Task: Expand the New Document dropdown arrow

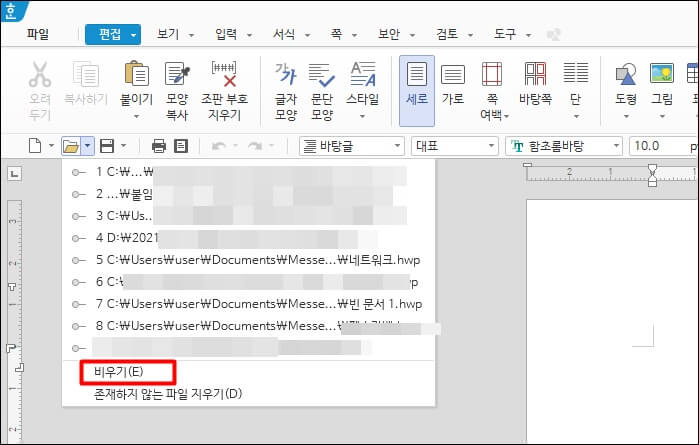Action: pos(51,146)
